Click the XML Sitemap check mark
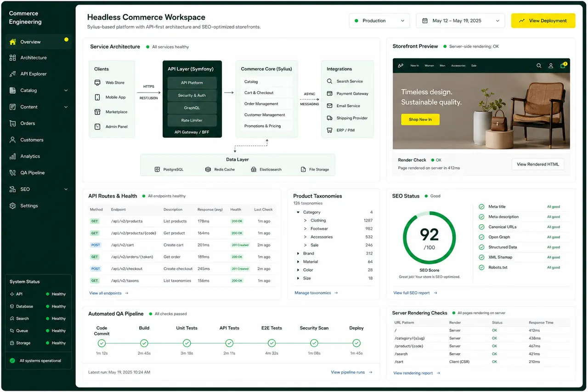This screenshot has height=392, width=588. point(481,257)
